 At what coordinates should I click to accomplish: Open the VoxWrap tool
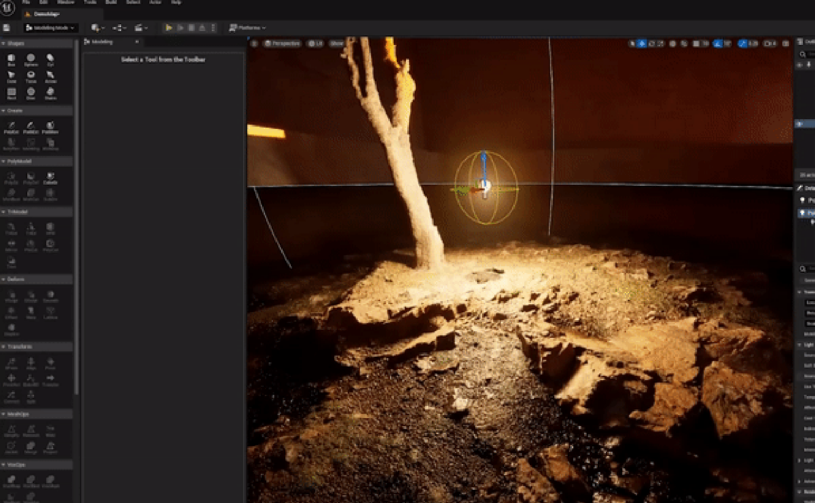pos(11,481)
